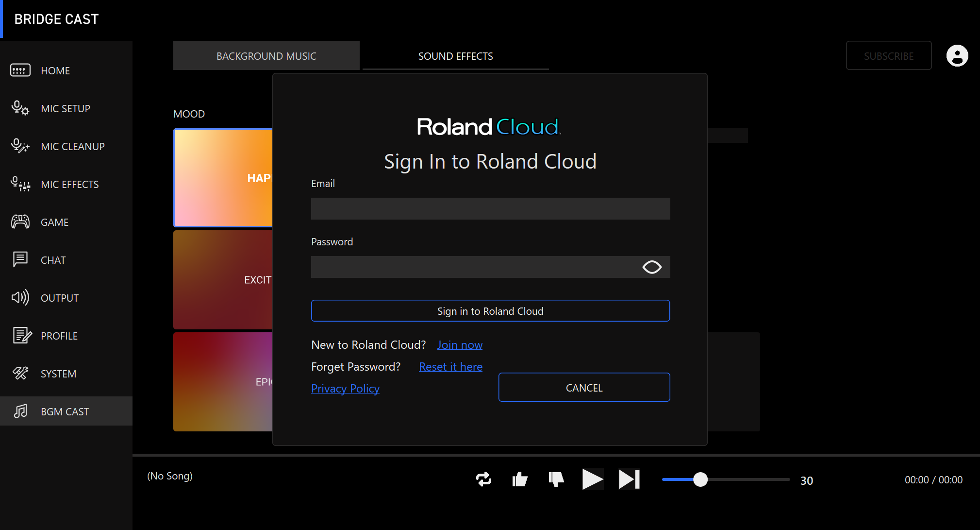Go to MIC CLEANUP page
The width and height of the screenshot is (980, 530).
coord(66,146)
